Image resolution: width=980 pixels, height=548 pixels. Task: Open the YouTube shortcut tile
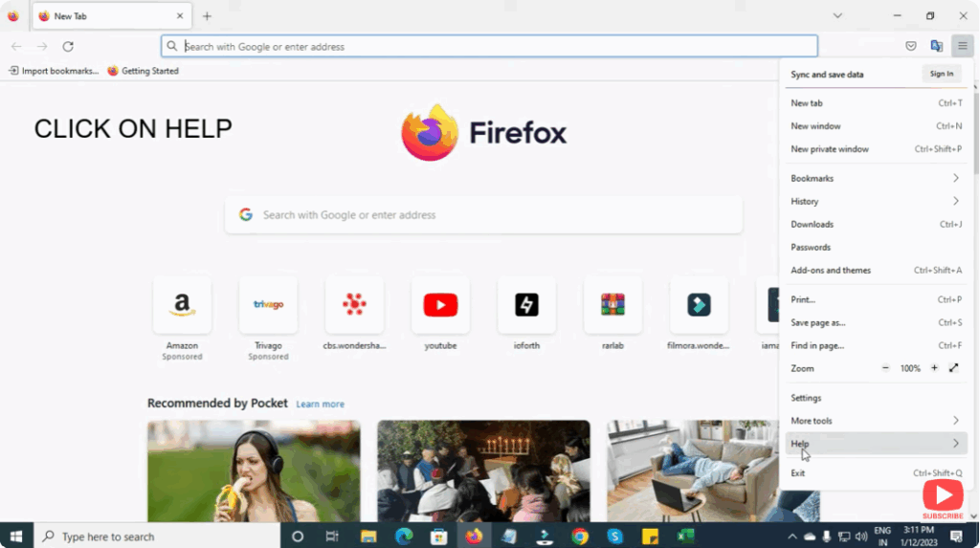pyautogui.click(x=440, y=305)
